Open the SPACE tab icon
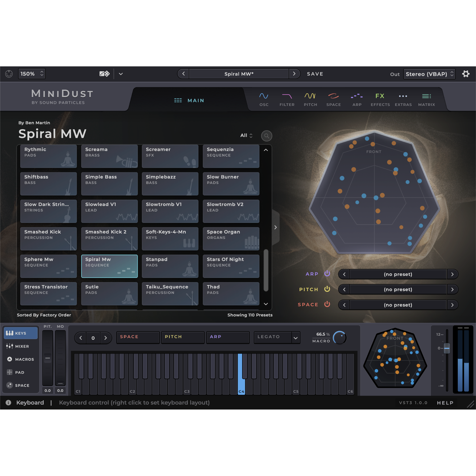 [x=334, y=99]
